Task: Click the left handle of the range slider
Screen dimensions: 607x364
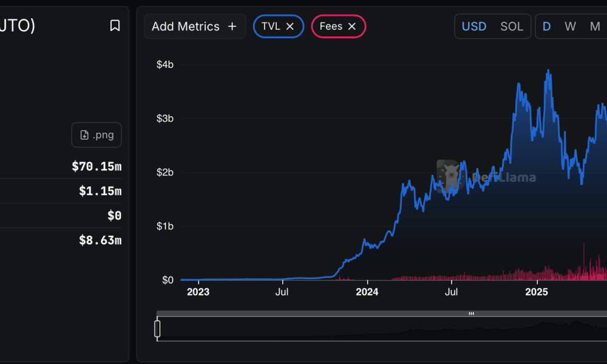Action: (x=157, y=329)
